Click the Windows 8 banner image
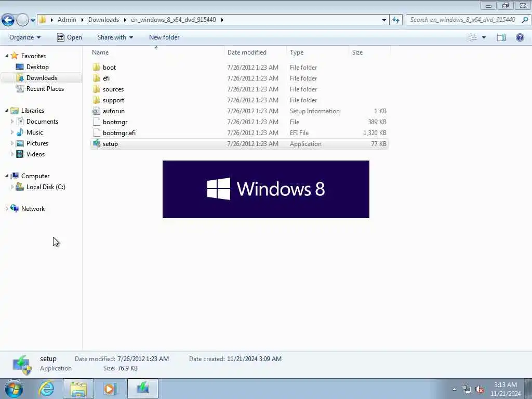 265,189
